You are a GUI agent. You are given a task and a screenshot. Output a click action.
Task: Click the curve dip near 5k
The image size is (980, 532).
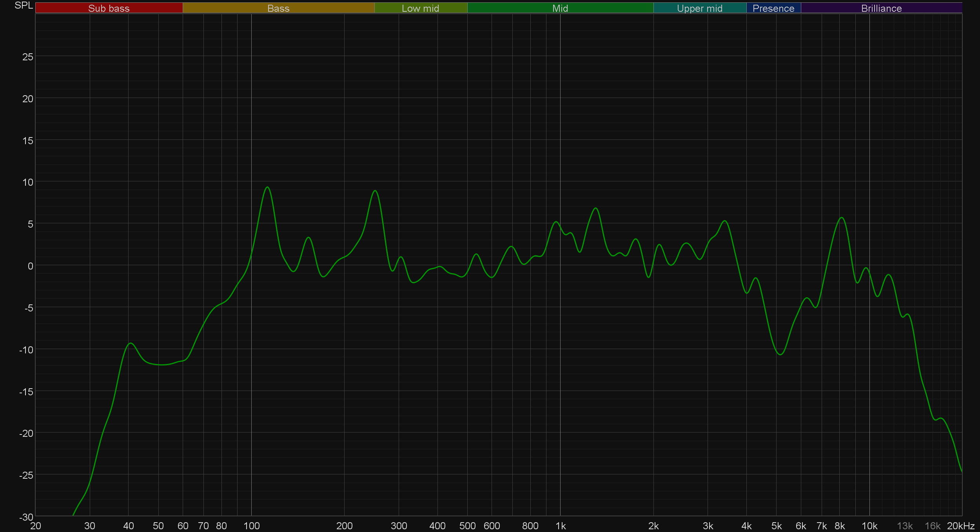[780, 355]
